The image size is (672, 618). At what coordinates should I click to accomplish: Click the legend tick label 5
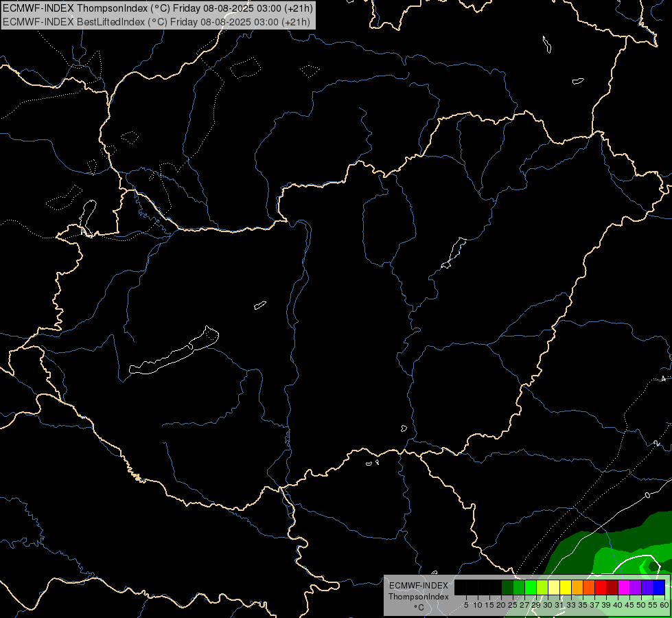[466, 605]
